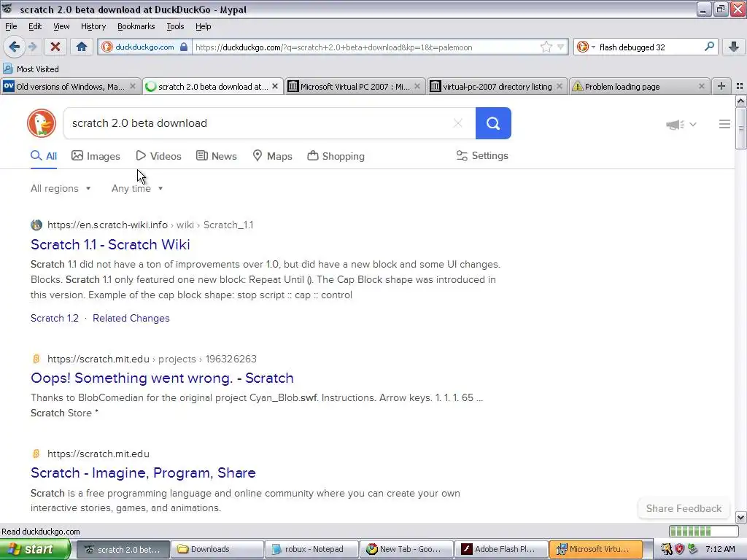747x560 pixels.
Task: Open the Tools menu
Action: point(175,26)
